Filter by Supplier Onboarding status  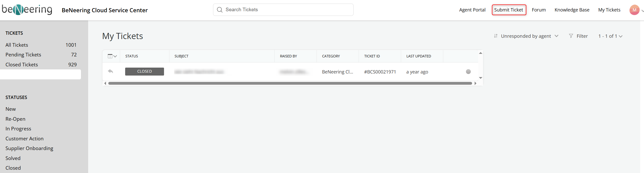(x=29, y=148)
